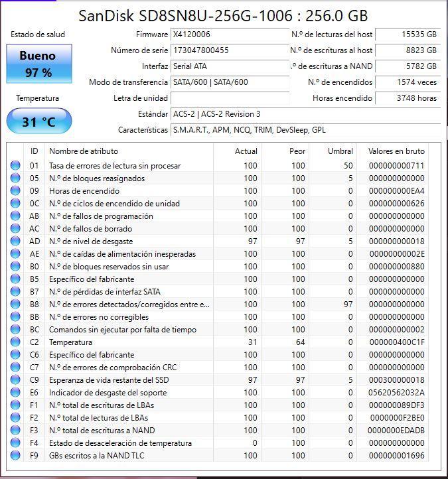The image size is (448, 479).
Task: Click status icon for F9 GBs NAND TLC
Action: point(15,455)
